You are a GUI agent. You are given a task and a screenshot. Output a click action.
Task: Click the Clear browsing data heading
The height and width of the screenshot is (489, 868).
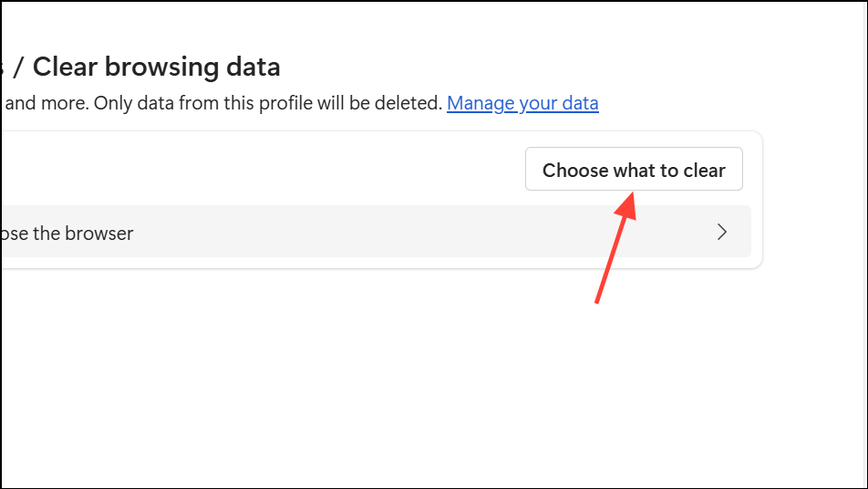tap(156, 67)
